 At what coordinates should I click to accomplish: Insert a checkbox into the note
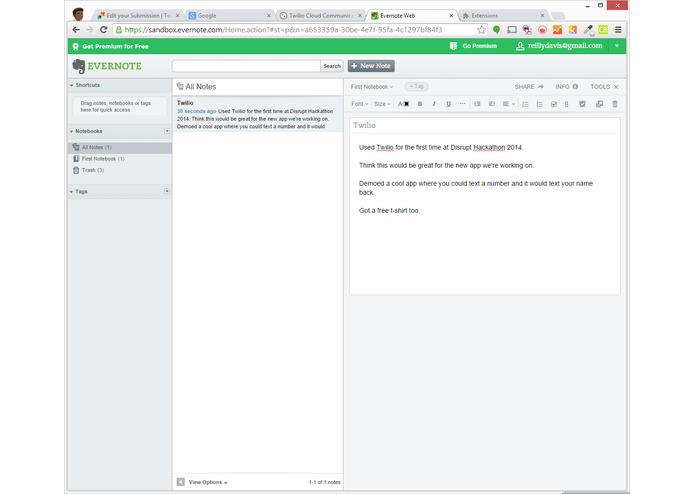click(x=554, y=104)
